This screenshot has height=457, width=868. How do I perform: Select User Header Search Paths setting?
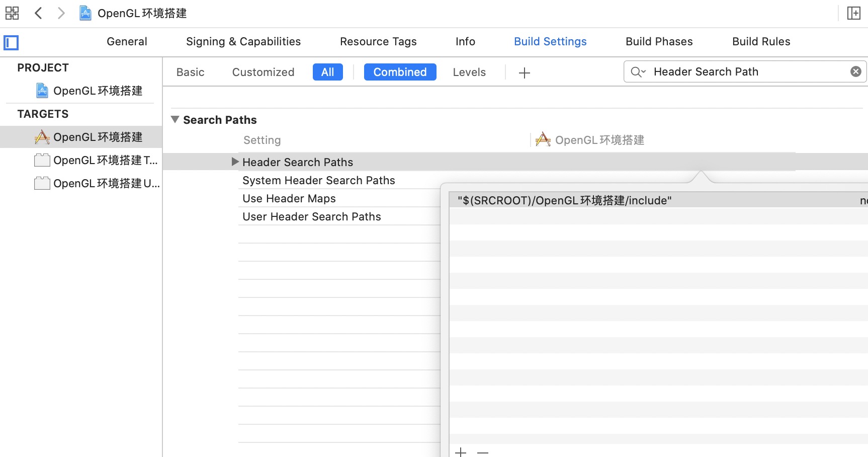tap(312, 216)
